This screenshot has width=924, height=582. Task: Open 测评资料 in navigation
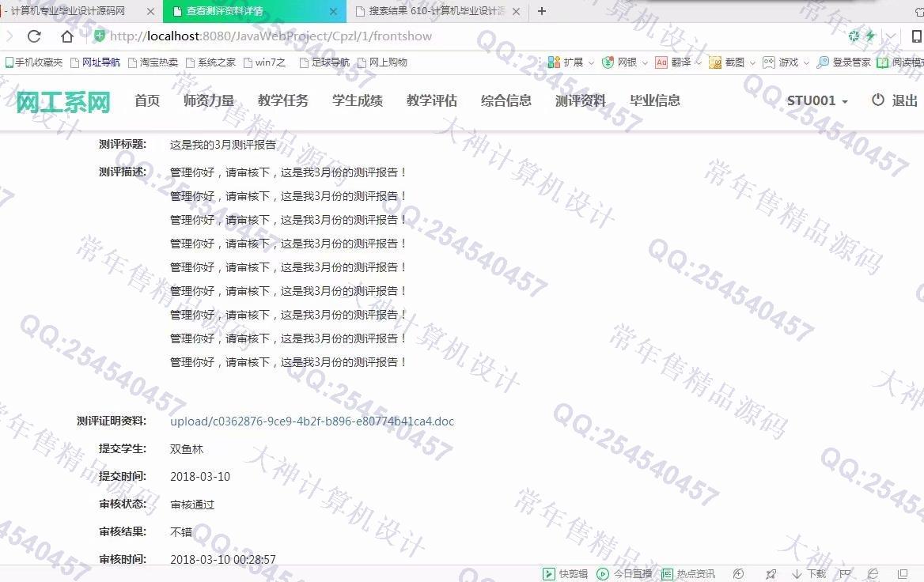(580, 100)
